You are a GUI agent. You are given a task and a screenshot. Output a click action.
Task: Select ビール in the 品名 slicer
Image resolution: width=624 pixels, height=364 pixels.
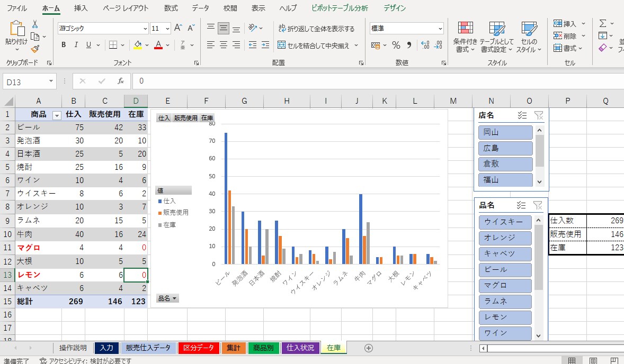point(505,269)
